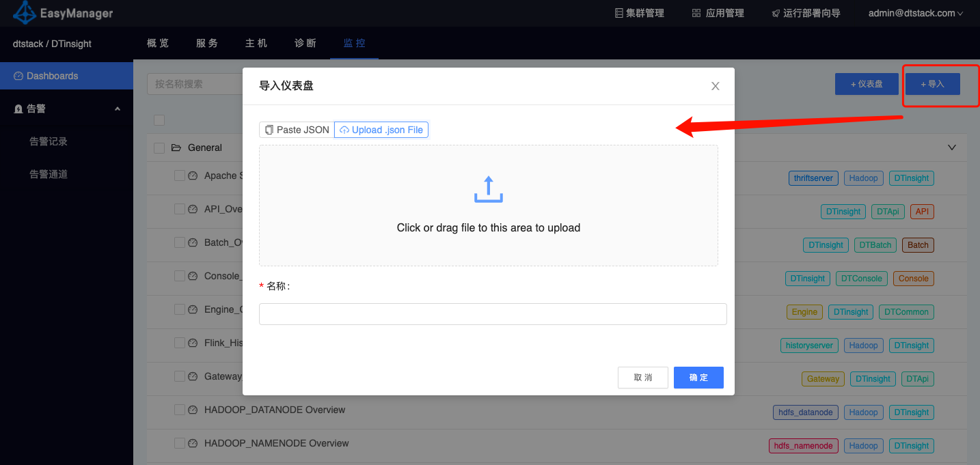Click the EasyManager logo icon

[x=25, y=13]
